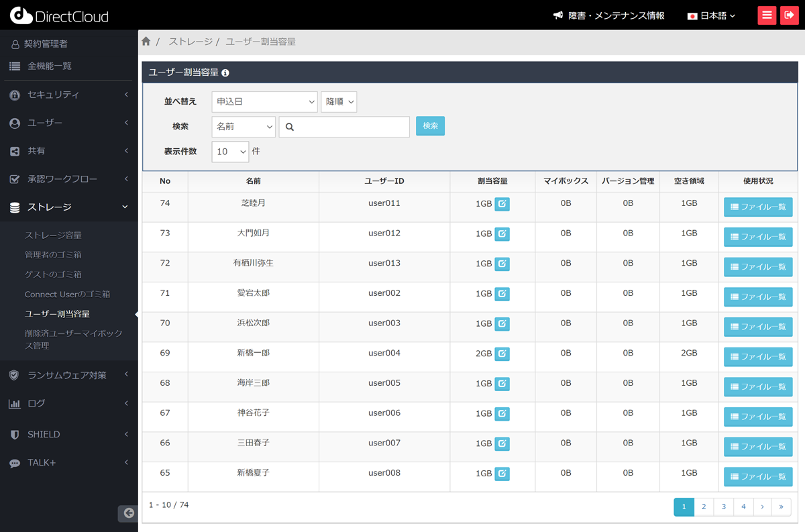Screen dimensions: 805x532
Task: Go to next page with › button
Action: [x=762, y=507]
